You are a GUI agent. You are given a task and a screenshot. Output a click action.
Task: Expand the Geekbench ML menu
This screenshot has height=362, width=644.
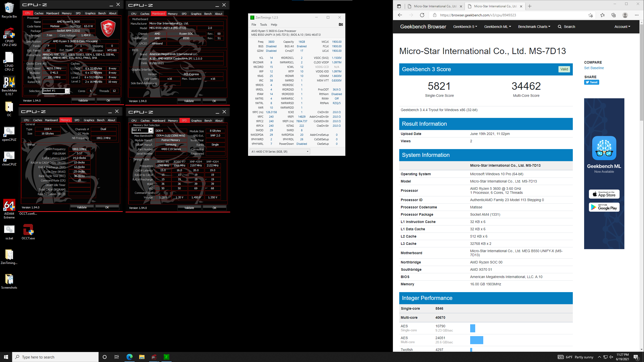point(497,27)
